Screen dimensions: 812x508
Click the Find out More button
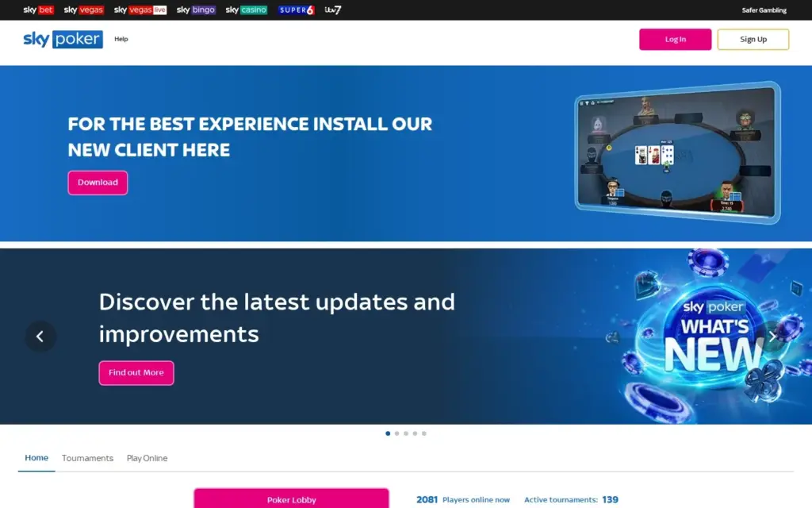[x=136, y=373]
